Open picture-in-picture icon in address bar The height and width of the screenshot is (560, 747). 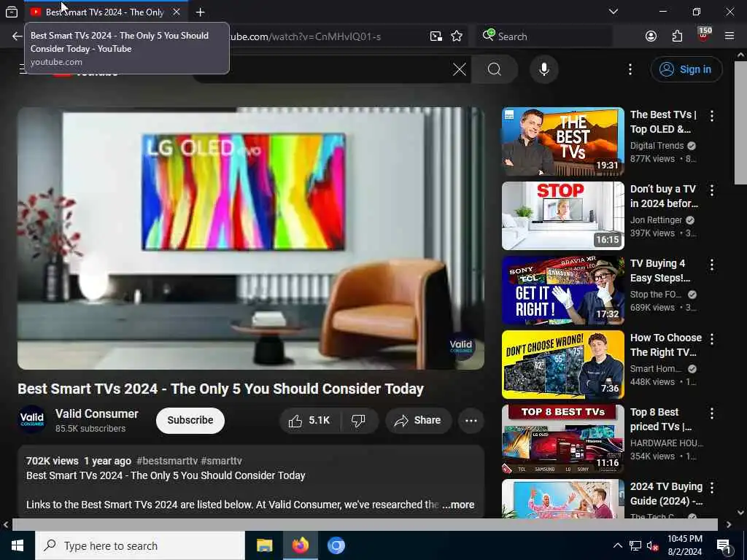tap(436, 36)
